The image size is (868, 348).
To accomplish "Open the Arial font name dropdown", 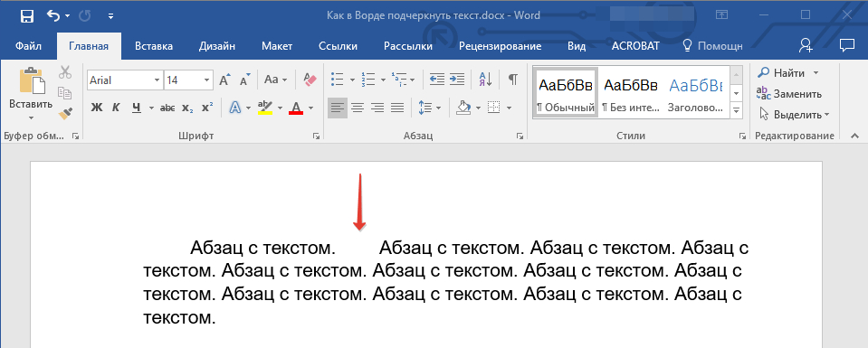I will (157, 80).
